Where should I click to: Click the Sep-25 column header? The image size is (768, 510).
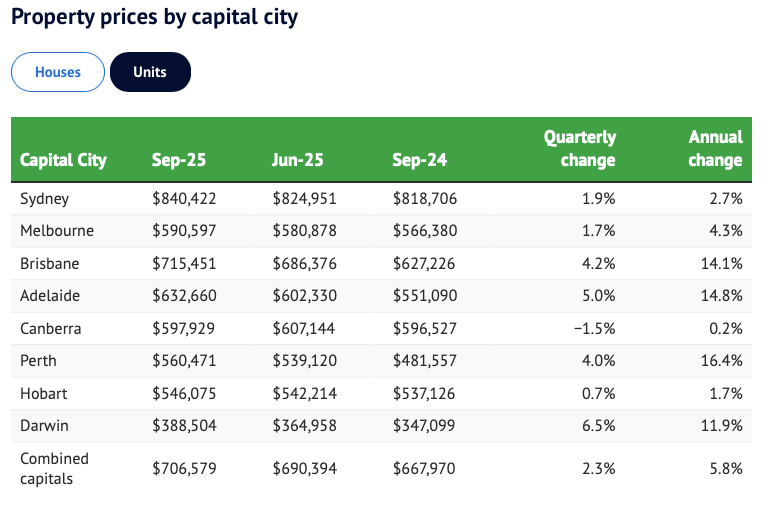tap(178, 160)
